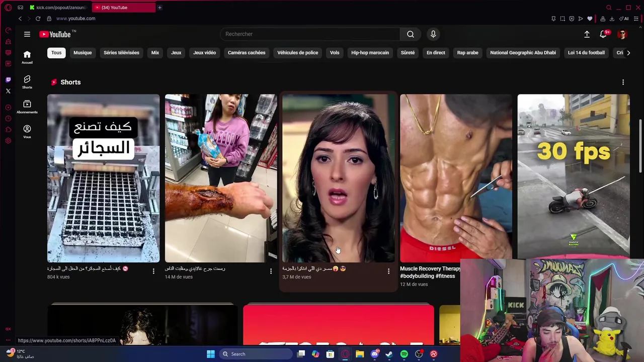
Task: Open Shorts in the left sidebar
Action: click(x=27, y=82)
